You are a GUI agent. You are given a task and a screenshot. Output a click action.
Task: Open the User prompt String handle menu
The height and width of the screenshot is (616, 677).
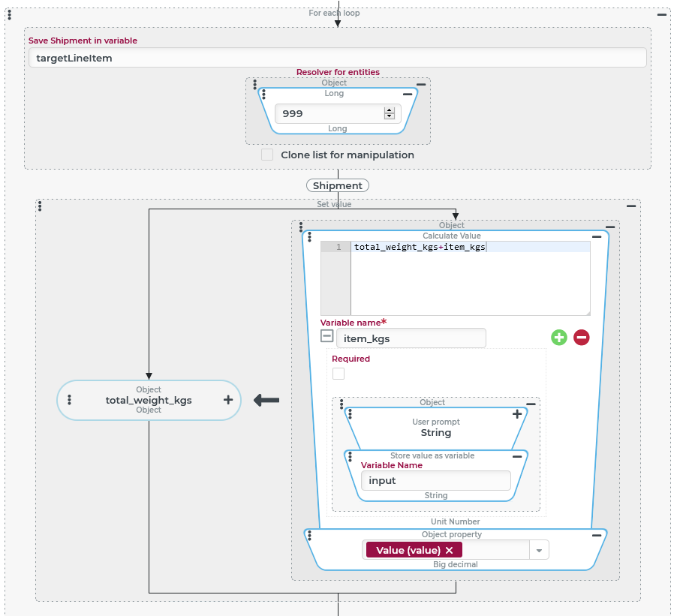pyautogui.click(x=351, y=414)
